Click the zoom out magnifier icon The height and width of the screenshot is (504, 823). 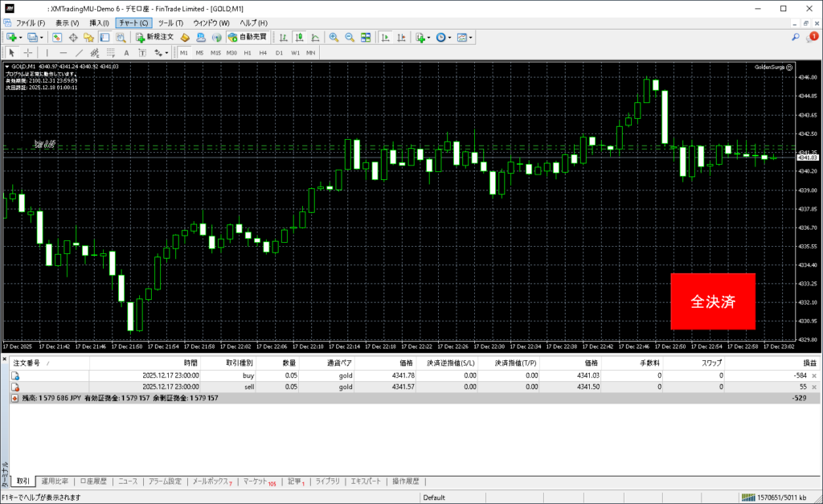click(x=350, y=37)
